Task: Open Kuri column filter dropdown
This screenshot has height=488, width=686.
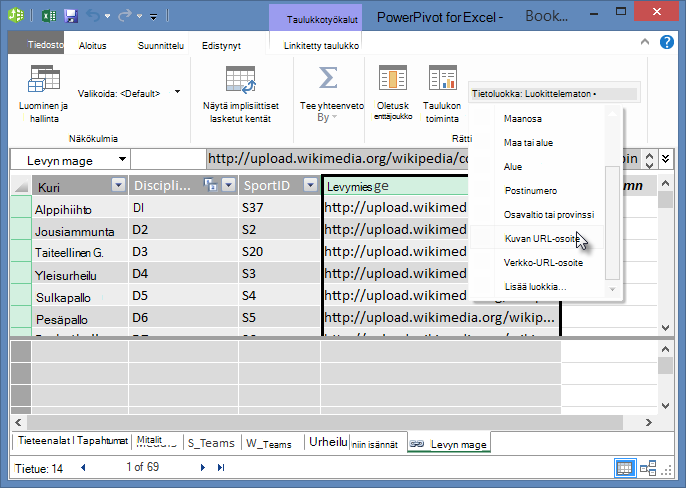Action: [118, 185]
